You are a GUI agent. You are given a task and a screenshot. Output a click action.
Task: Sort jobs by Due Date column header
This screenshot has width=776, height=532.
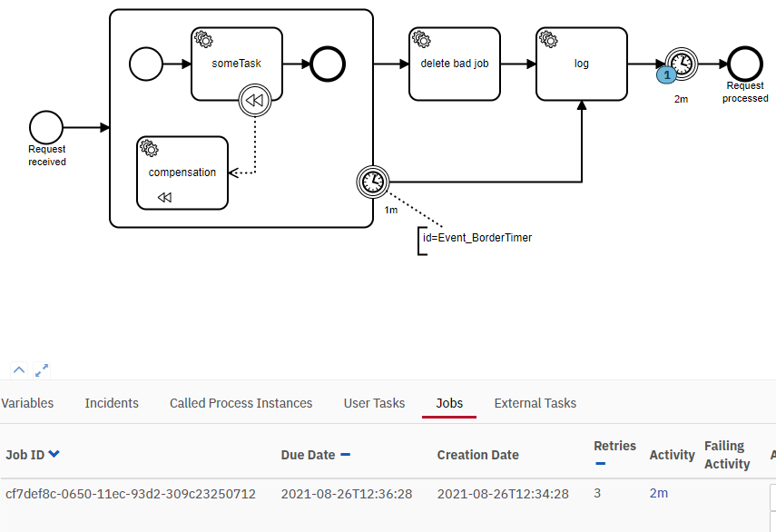(309, 455)
